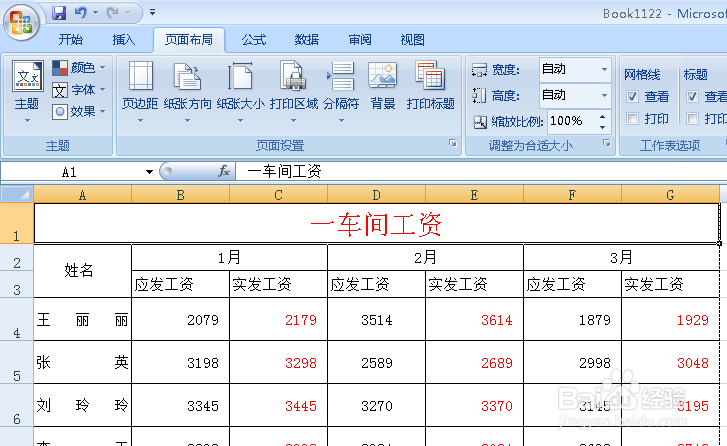This screenshot has height=446, width=727.
Task: Open theme 效果 options
Action: click(79, 111)
